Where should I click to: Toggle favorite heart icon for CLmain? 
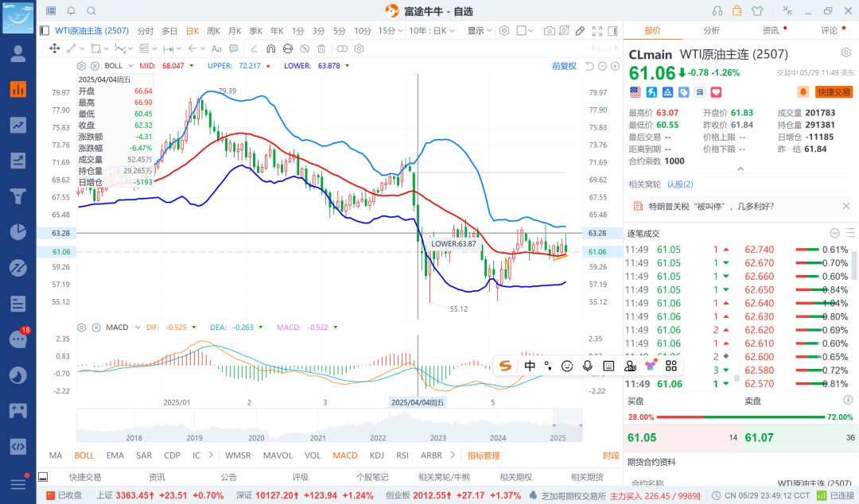(x=716, y=92)
